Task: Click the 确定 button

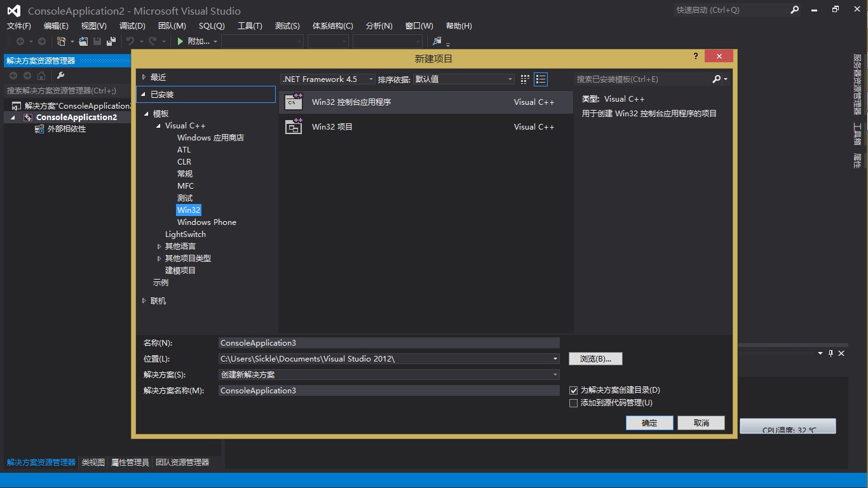Action: (649, 423)
